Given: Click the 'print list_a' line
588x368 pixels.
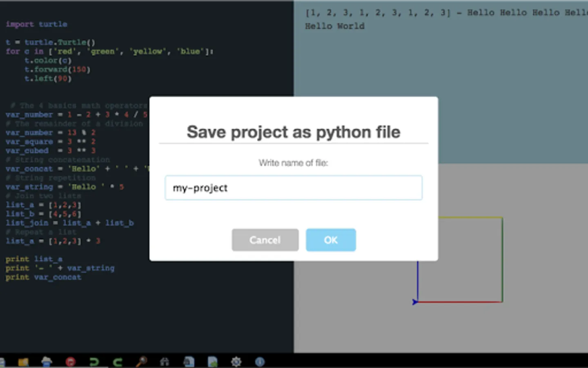Looking at the screenshot, I should pos(34,259).
